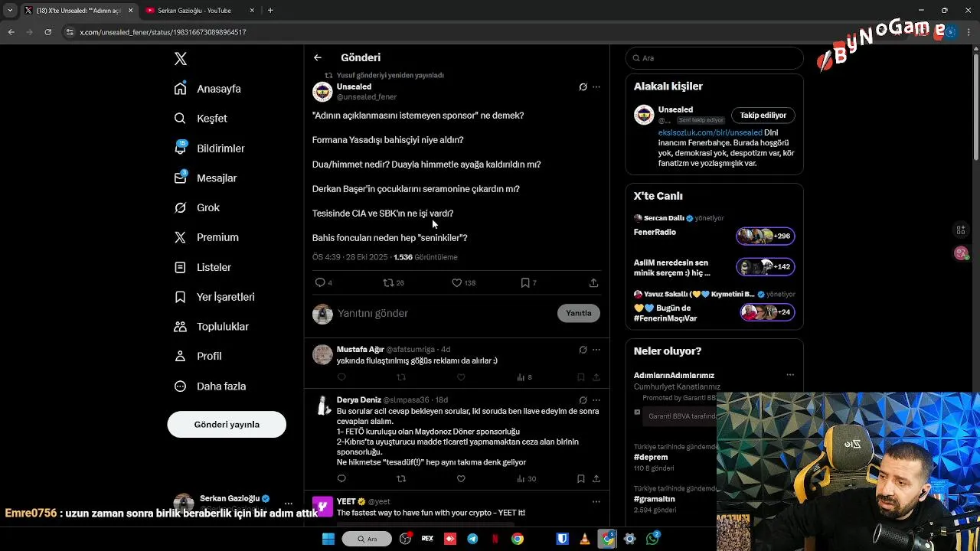Open Unsealed profile avatar in post
The width and height of the screenshot is (980, 551).
[322, 92]
